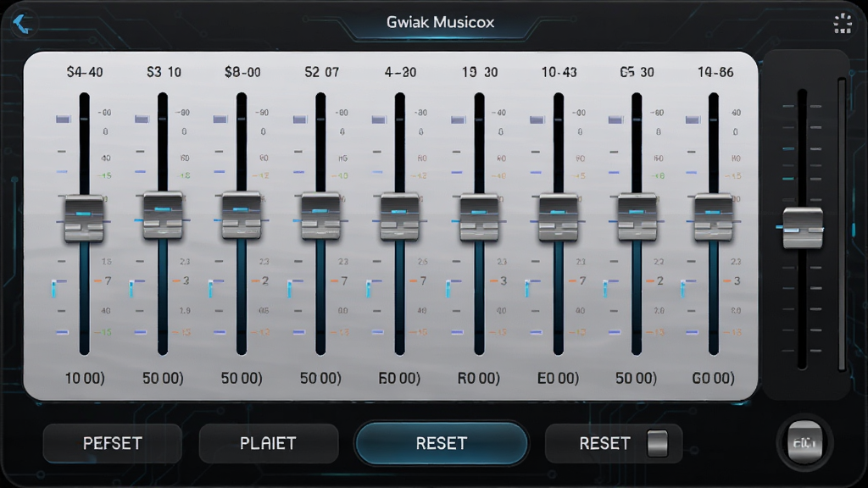Click the S4-40 band slider handle
The image size is (868, 488).
click(84, 219)
